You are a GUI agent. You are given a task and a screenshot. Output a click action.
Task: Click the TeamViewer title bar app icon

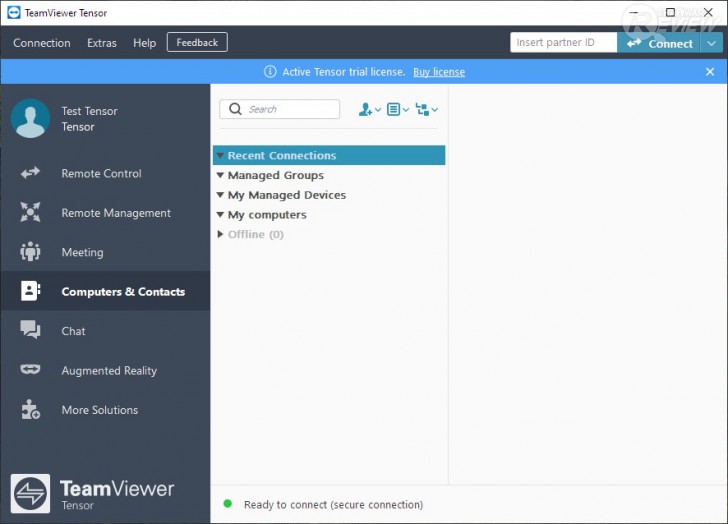(14, 13)
